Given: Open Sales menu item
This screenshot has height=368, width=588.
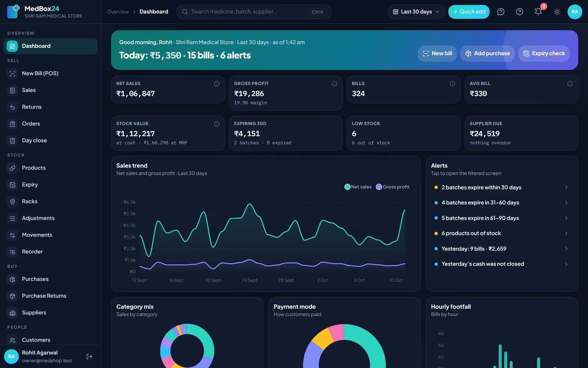Looking at the screenshot, I should pyautogui.click(x=50, y=90).
